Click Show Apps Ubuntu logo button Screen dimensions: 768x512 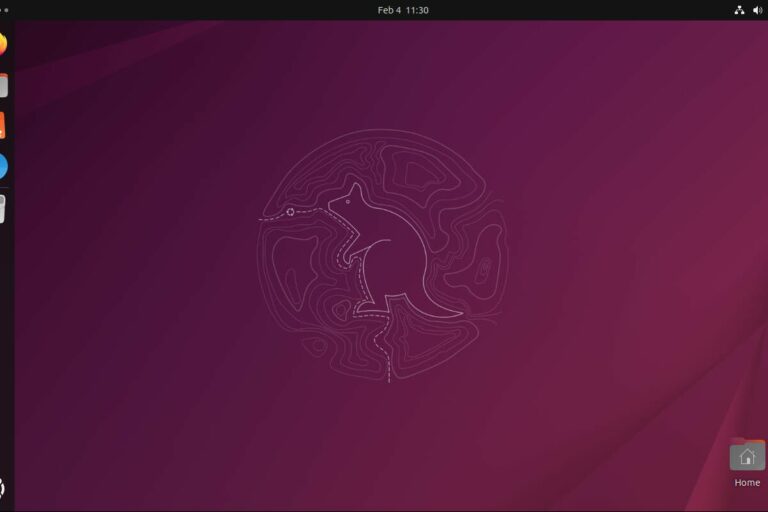click(3, 488)
